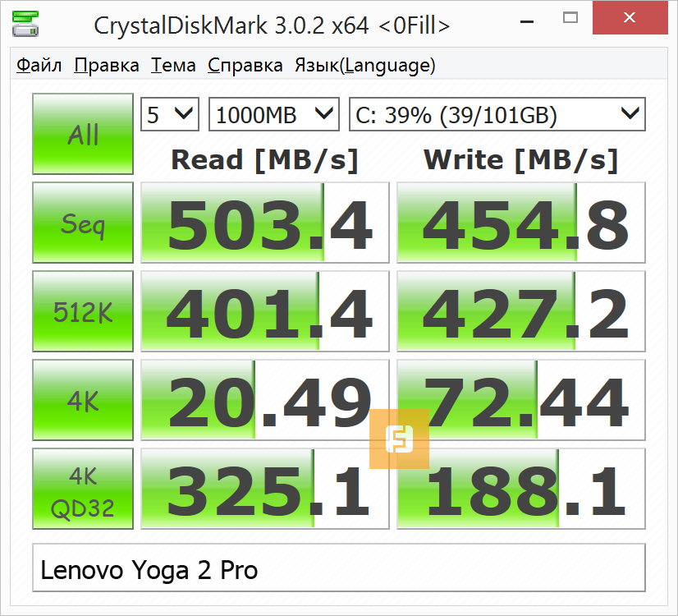Open the Язык(Language) menu
The image size is (678, 616).
pyautogui.click(x=365, y=66)
